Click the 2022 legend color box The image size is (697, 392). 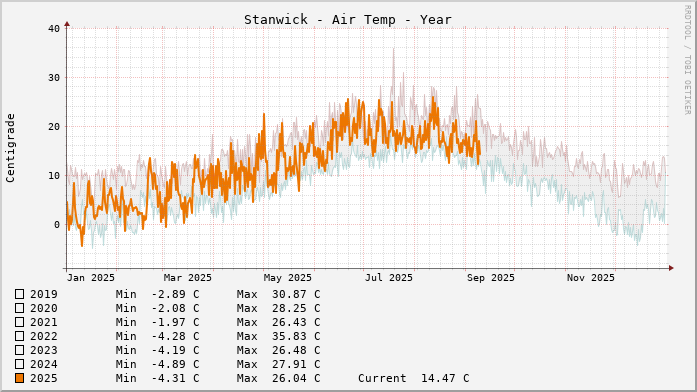coord(20,336)
